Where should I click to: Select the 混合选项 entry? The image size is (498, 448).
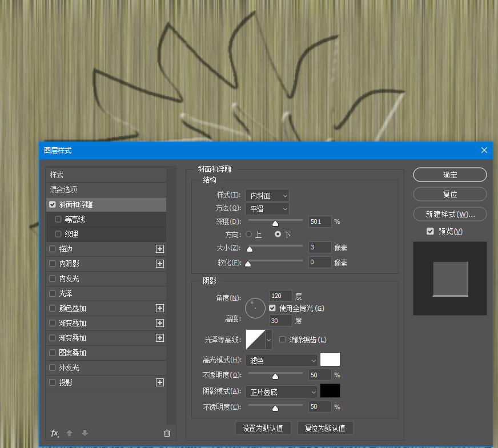[x=106, y=189]
